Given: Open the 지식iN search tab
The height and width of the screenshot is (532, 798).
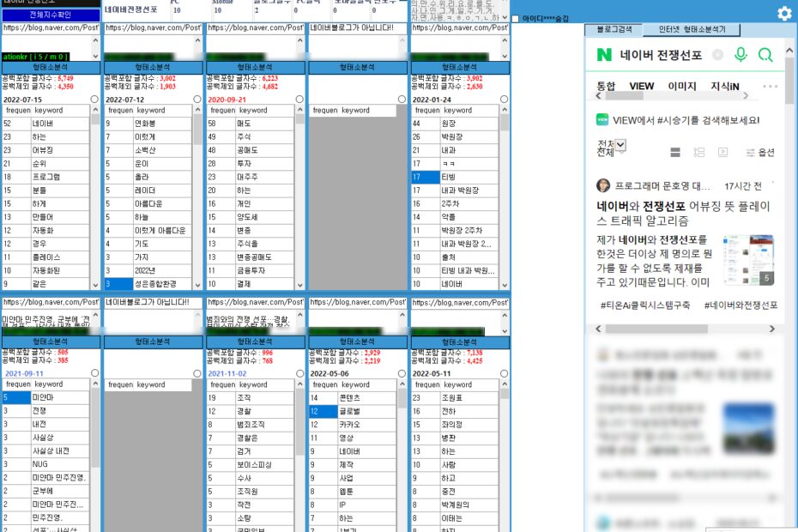Looking at the screenshot, I should (x=725, y=86).
